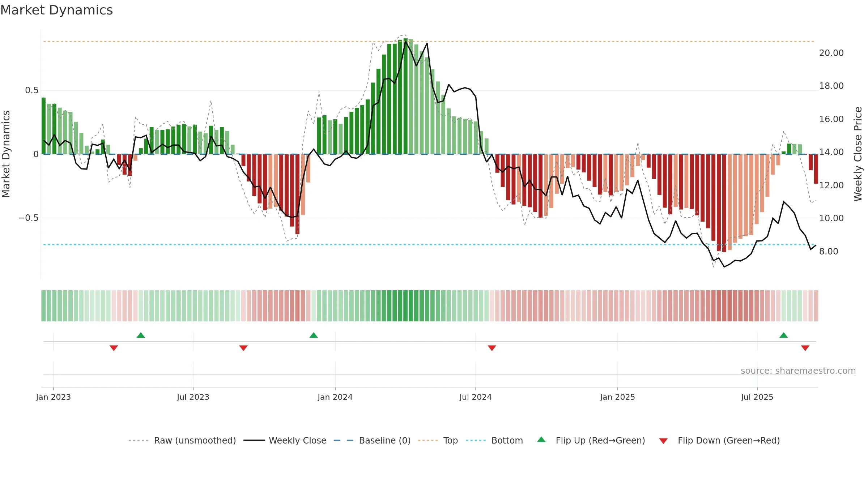Select the red flip-down marker after Jul 2024
This screenshot has height=488, width=868.
pos(492,348)
